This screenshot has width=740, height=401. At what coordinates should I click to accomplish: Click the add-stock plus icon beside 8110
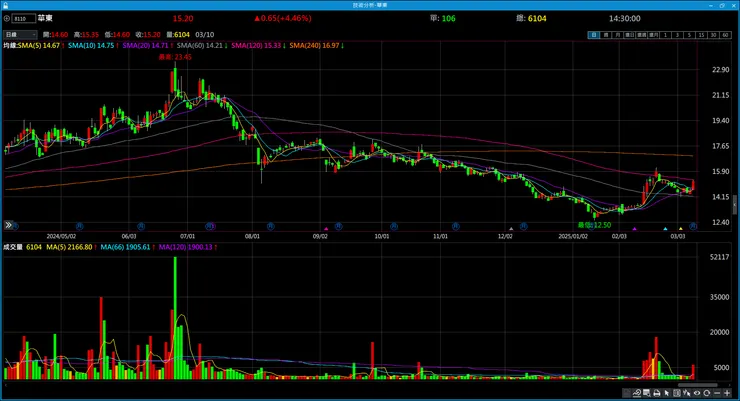pos(7,18)
